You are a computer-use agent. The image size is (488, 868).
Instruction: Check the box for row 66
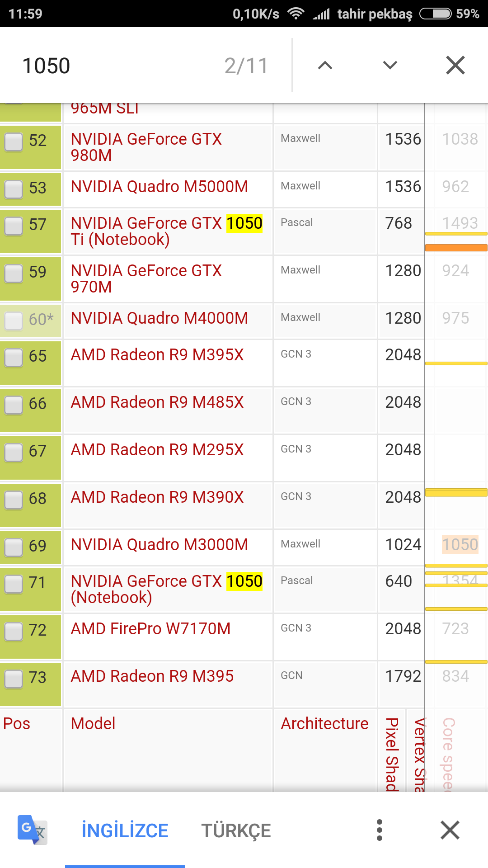pyautogui.click(x=14, y=405)
